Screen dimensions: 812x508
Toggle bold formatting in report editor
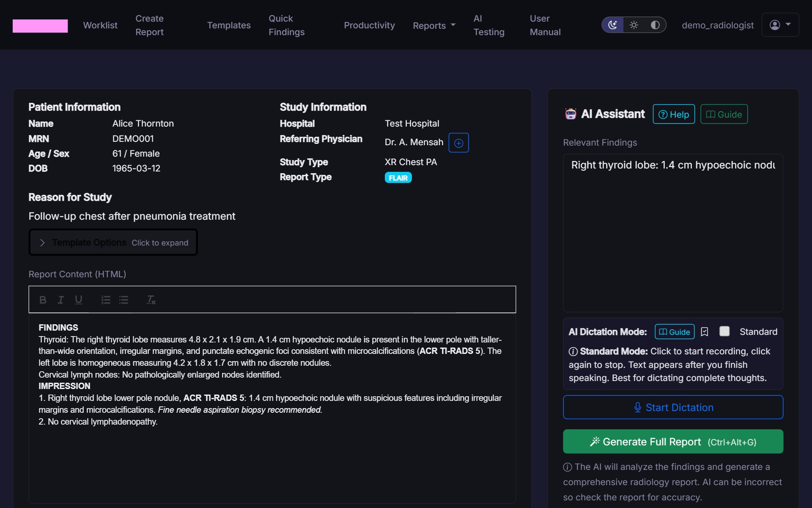[43, 300]
